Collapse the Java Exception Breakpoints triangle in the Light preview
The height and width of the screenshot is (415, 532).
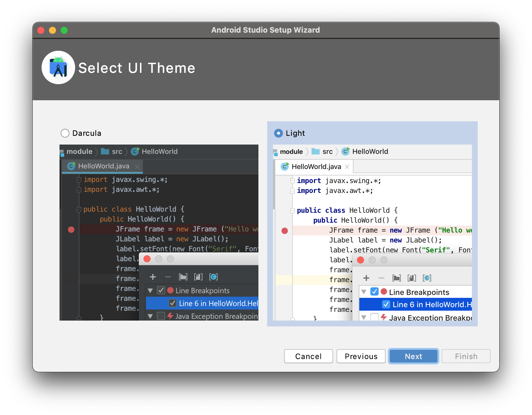[x=364, y=317]
